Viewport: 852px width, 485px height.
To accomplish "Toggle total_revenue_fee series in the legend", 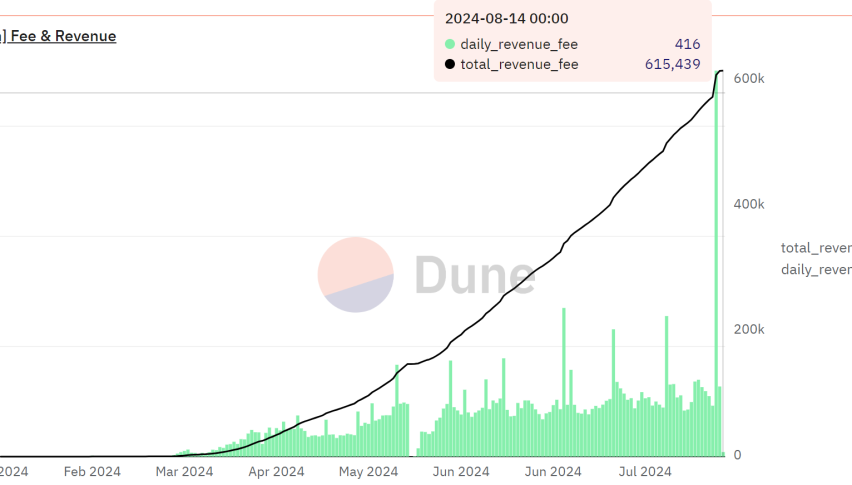I will click(x=816, y=248).
